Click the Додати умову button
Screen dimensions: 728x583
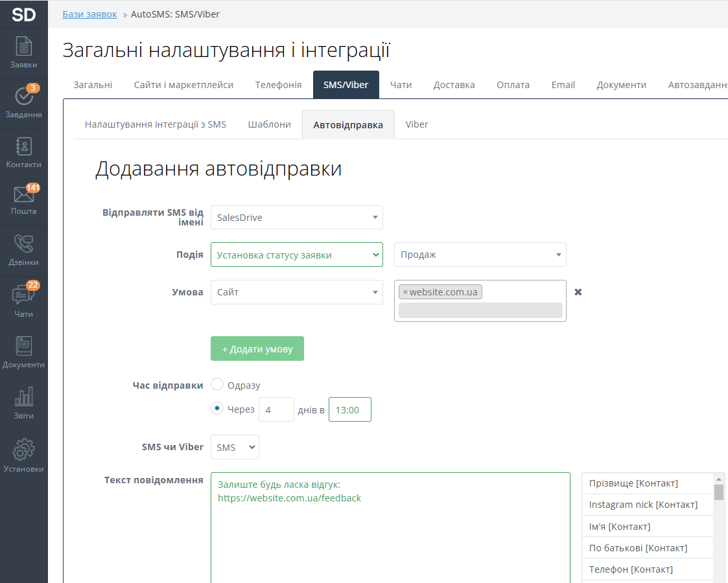click(x=257, y=349)
